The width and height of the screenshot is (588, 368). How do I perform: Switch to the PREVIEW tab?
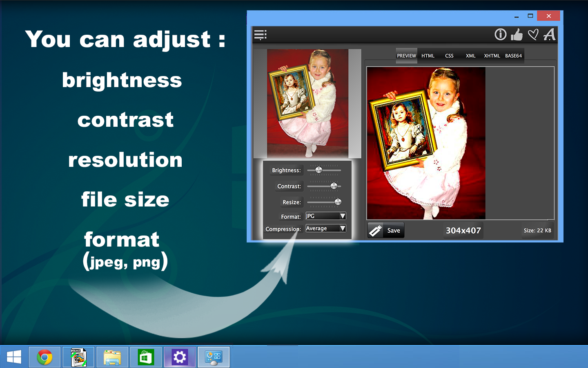(406, 56)
